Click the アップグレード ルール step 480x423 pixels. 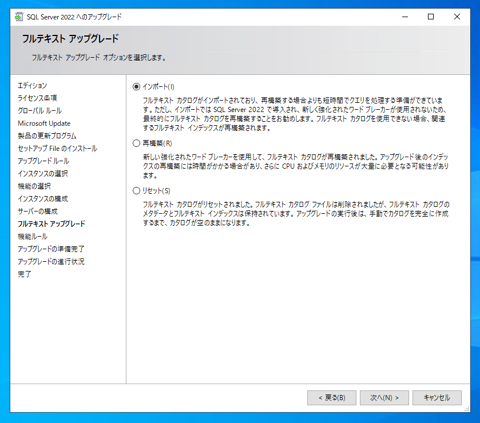[43, 161]
